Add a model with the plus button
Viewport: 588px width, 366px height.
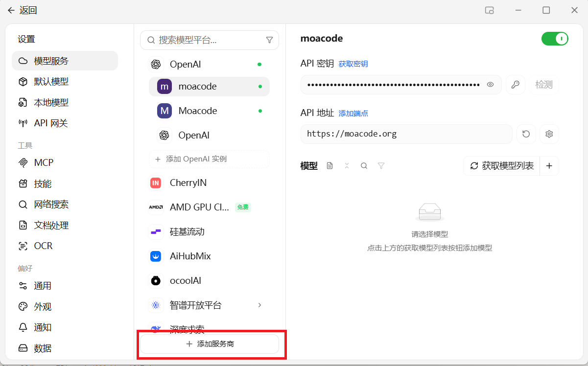(x=549, y=166)
